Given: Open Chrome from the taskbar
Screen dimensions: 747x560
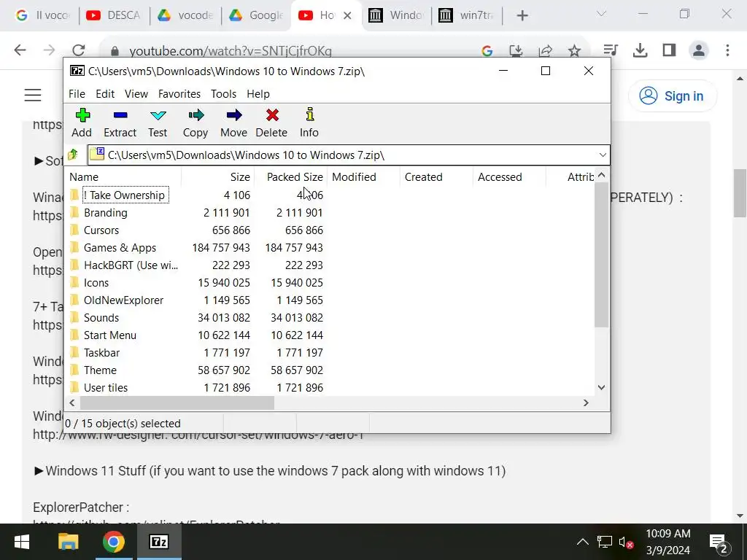Looking at the screenshot, I should pos(113,542).
